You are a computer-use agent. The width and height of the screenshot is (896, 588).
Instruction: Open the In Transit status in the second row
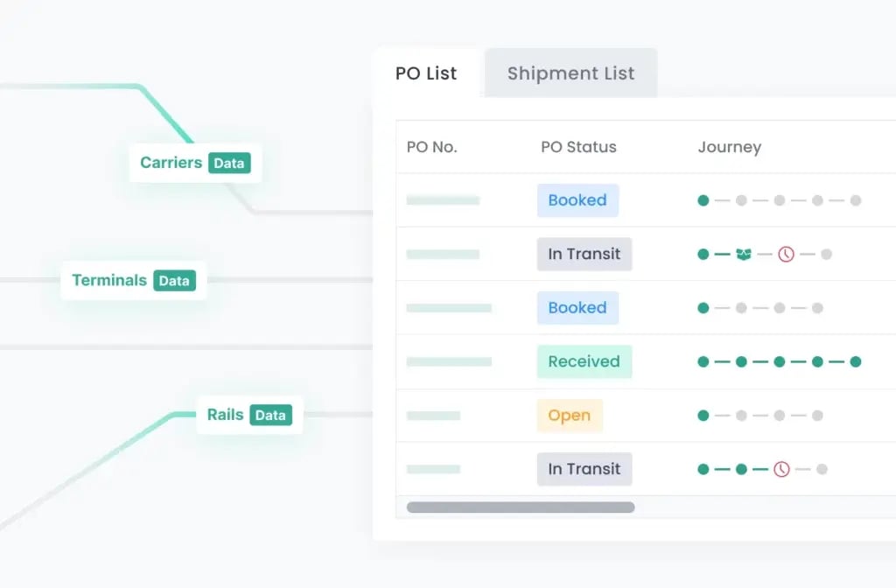point(584,255)
